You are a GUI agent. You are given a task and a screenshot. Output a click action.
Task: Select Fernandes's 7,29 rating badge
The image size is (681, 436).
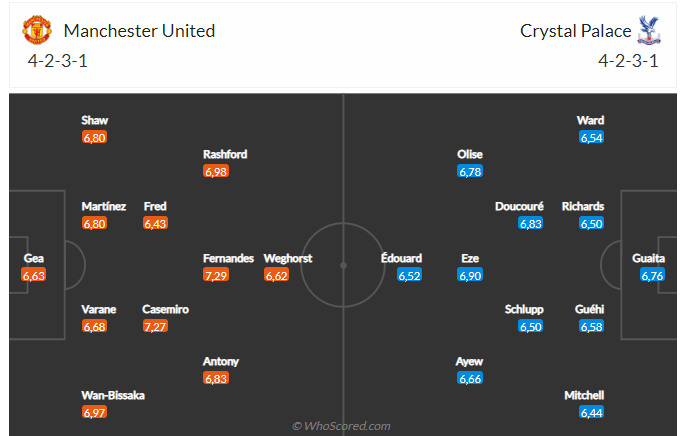click(x=216, y=275)
